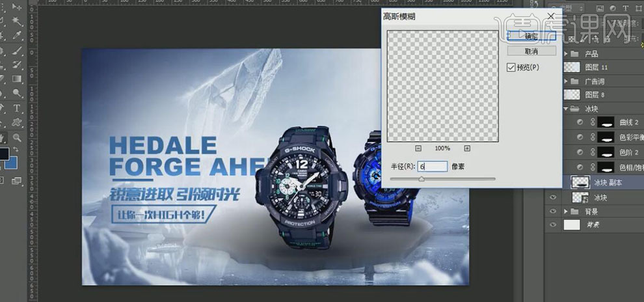Zoom out the Gaussian blur preview
The width and height of the screenshot is (644, 302).
[x=418, y=148]
